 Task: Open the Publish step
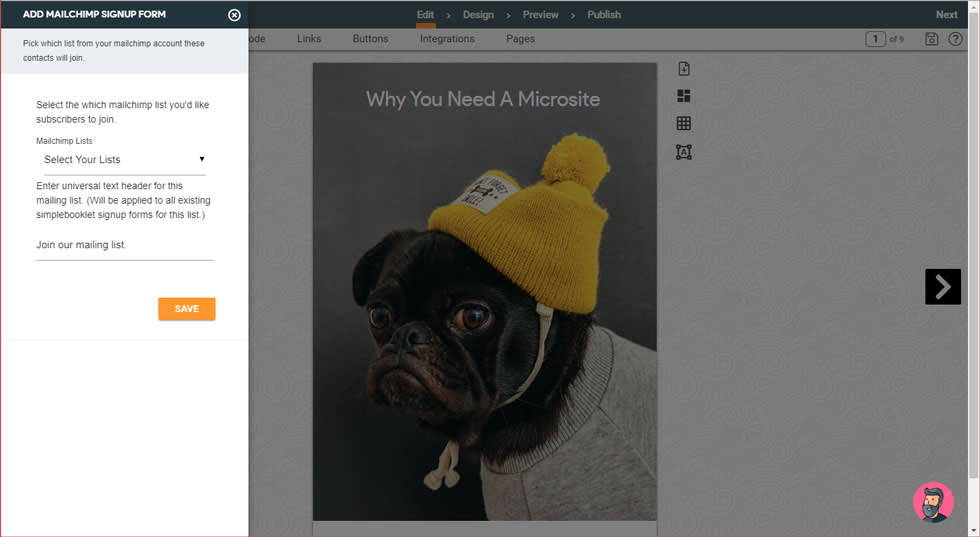604,14
